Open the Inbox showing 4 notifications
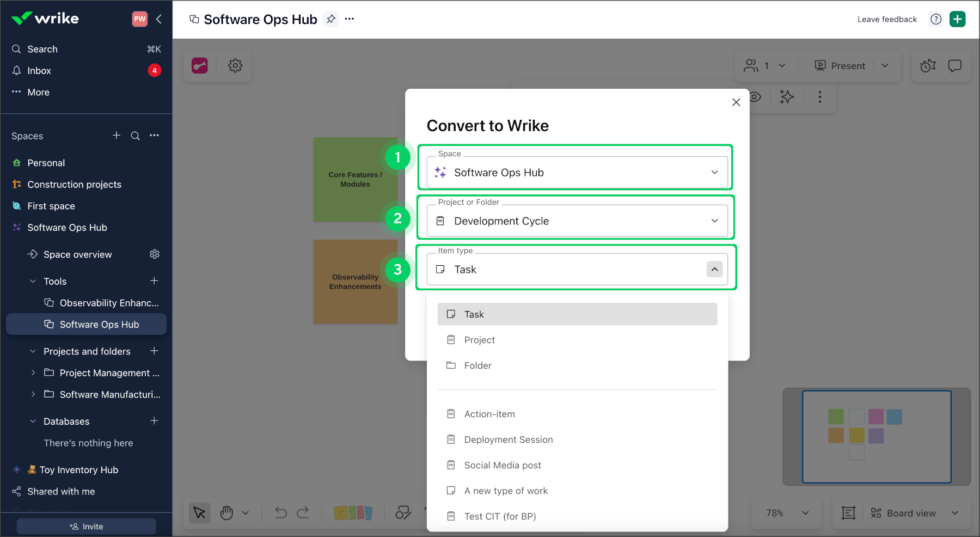Image resolution: width=980 pixels, height=537 pixels. (39, 70)
